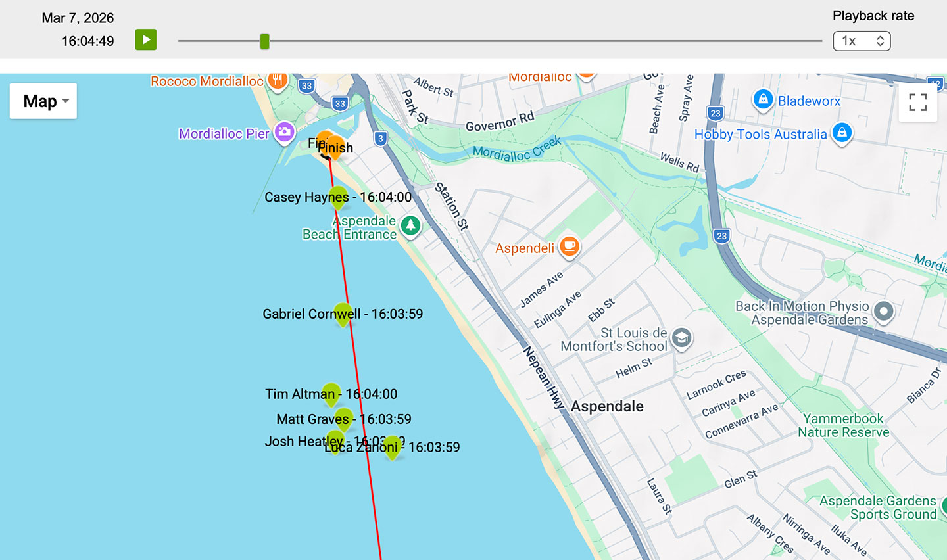947x560 pixels.
Task: Click the Back In Motion Physio icon
Action: (884, 313)
